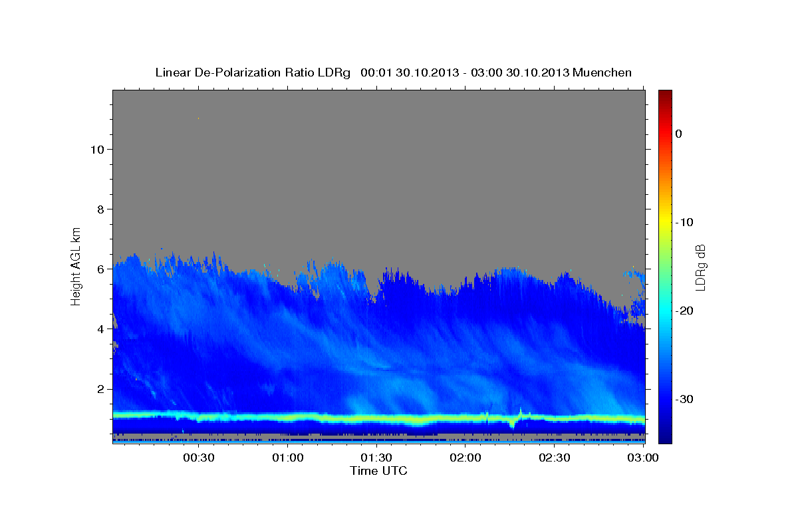
Task: Click the height tick label '8'
Action: point(100,209)
